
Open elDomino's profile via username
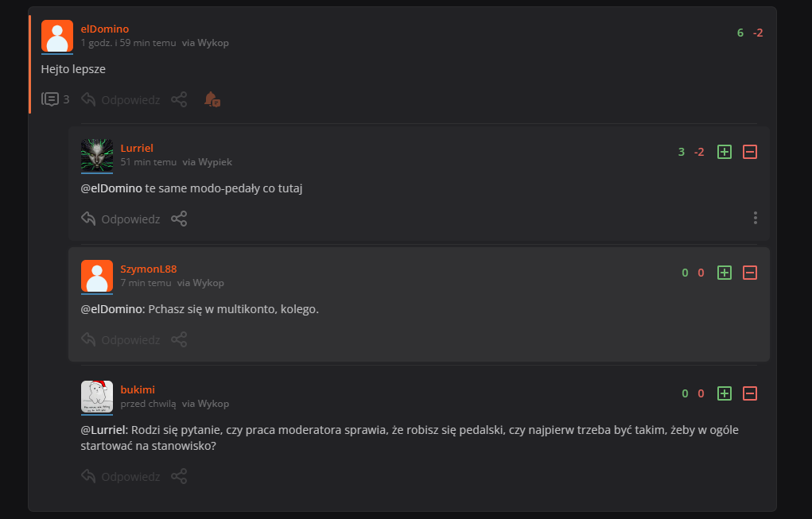click(x=105, y=29)
